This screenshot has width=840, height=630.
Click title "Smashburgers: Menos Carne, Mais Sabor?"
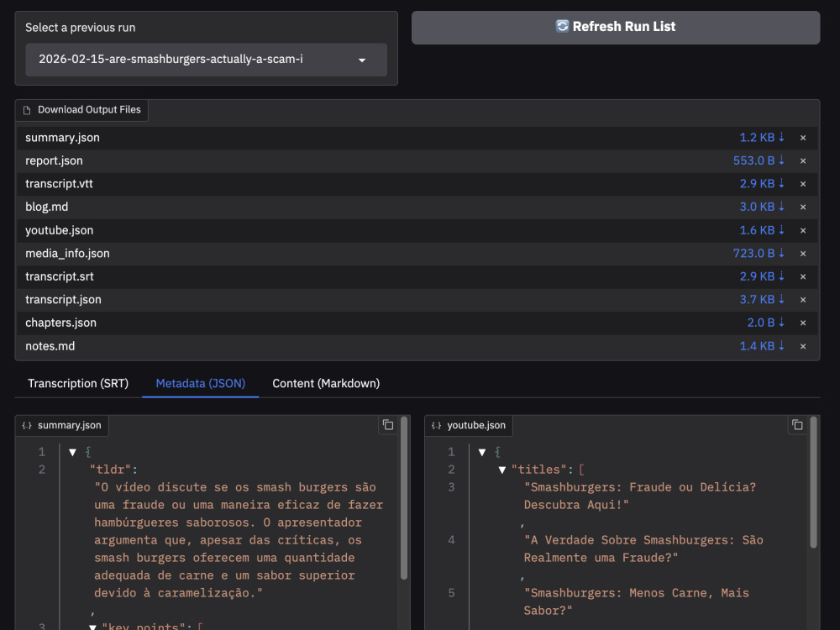(637, 601)
